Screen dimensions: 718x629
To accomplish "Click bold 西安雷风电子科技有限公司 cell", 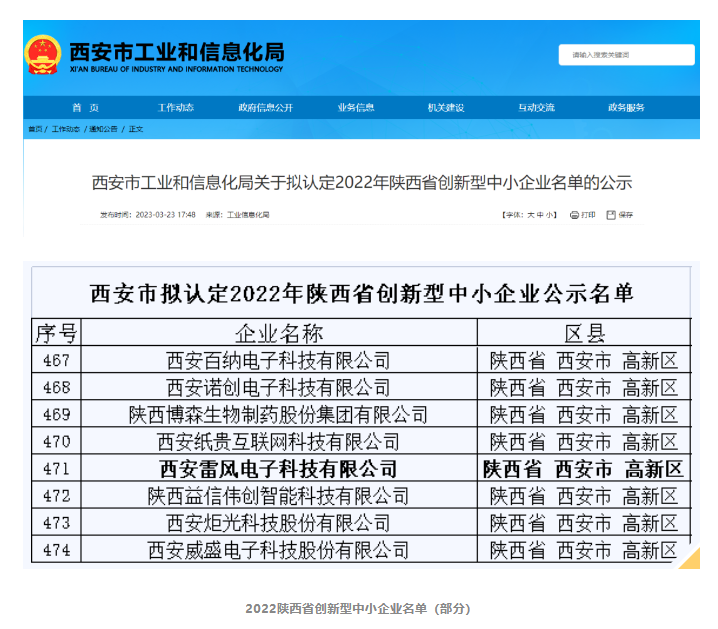I will [278, 468].
